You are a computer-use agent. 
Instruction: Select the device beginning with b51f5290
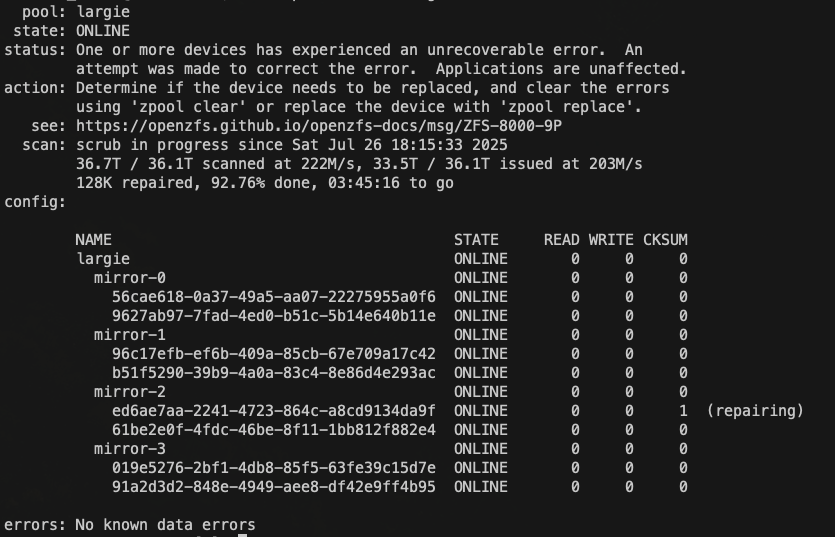pyautogui.click(x=273, y=373)
